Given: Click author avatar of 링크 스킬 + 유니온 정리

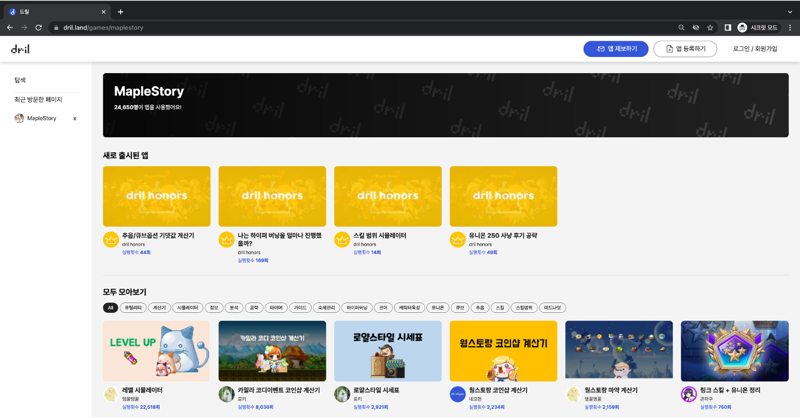Looking at the screenshot, I should 689,394.
